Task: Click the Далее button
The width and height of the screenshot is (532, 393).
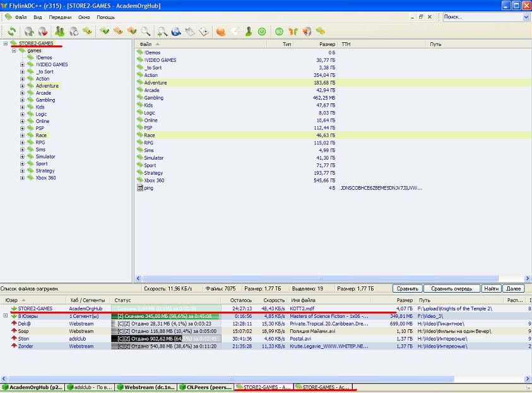Action: tap(513, 288)
